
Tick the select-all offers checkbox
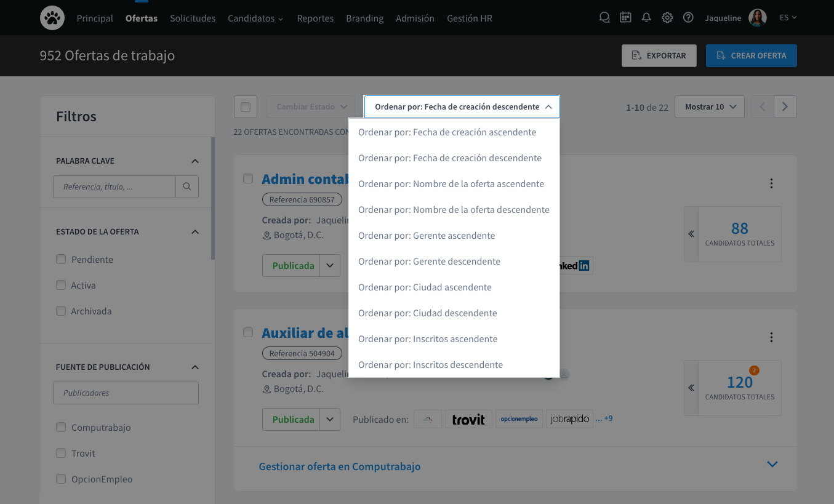(246, 107)
